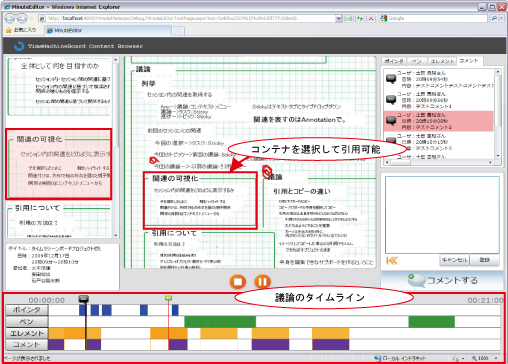The height and width of the screenshot is (364, 508).
Task: Toggle the エレメント timeline row button
Action: click(27, 333)
